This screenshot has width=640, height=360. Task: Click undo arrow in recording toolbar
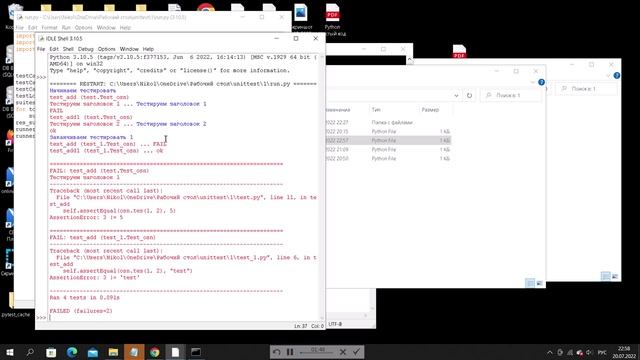coord(277,352)
